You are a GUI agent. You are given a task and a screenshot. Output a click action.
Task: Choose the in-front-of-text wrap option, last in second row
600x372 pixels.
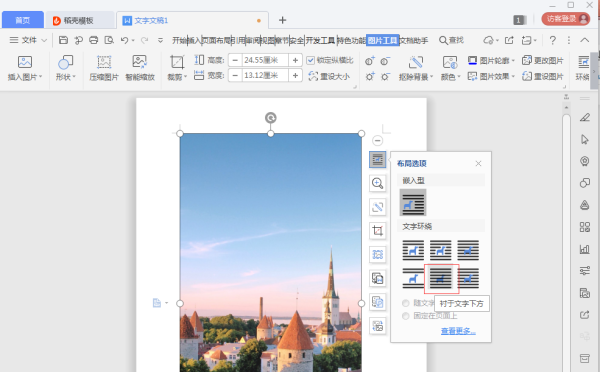pyautogui.click(x=468, y=278)
